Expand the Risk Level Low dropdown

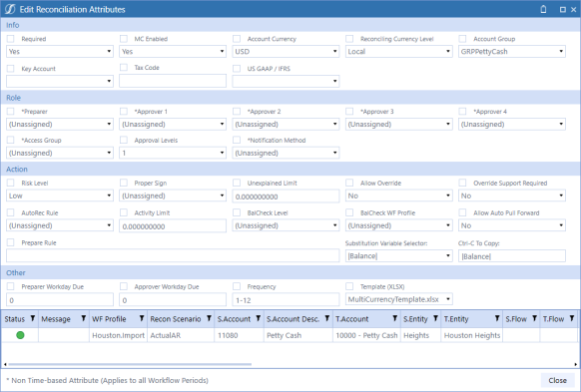pyautogui.click(x=60, y=196)
